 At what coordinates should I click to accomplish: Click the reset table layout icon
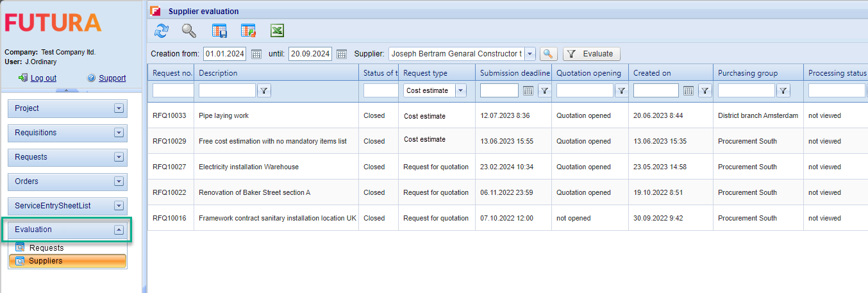coord(248,31)
